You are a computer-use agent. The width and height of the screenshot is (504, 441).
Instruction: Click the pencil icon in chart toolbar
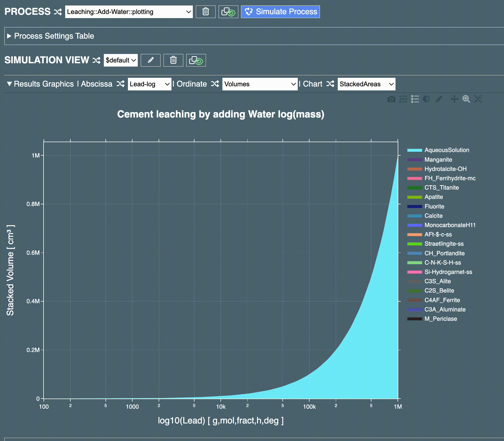click(x=439, y=99)
